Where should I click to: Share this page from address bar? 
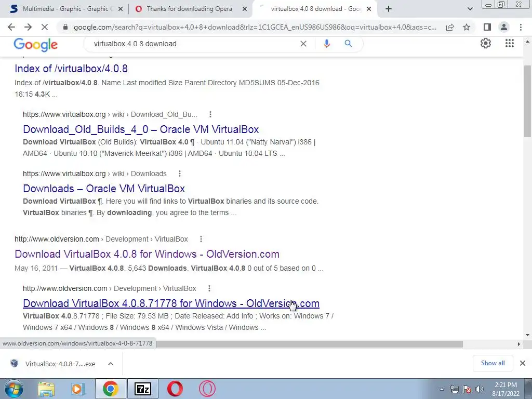point(450,27)
